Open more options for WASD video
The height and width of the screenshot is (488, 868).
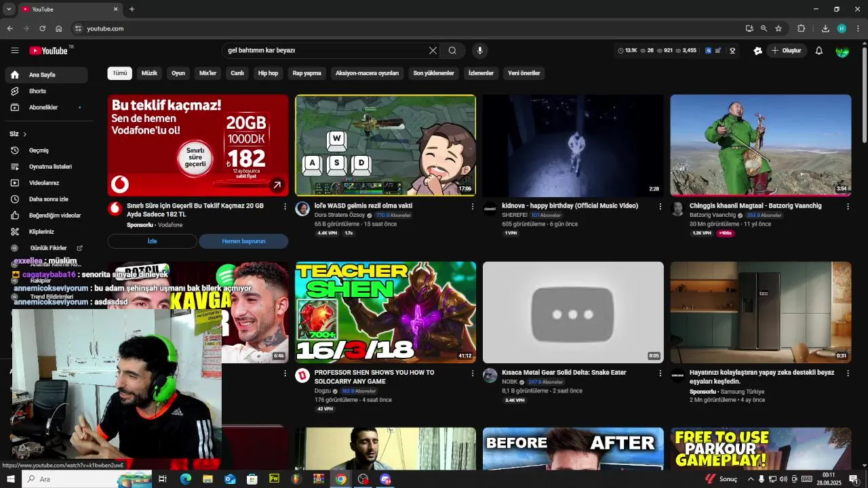[x=473, y=206]
